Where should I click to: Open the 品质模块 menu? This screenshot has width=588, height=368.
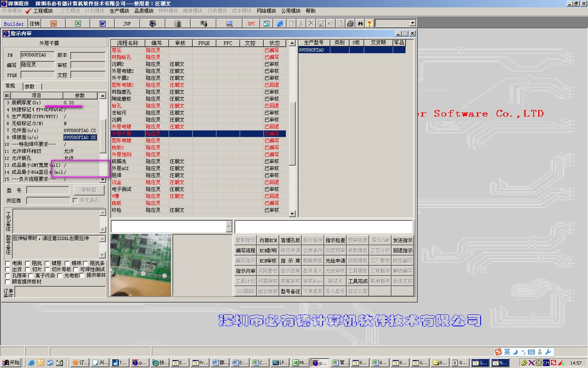coord(144,11)
